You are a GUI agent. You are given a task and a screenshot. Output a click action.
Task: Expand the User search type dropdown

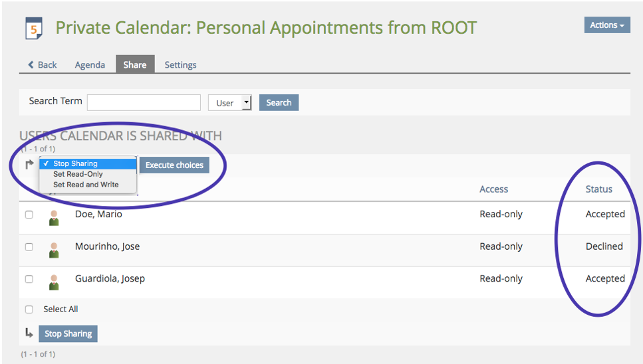[229, 103]
